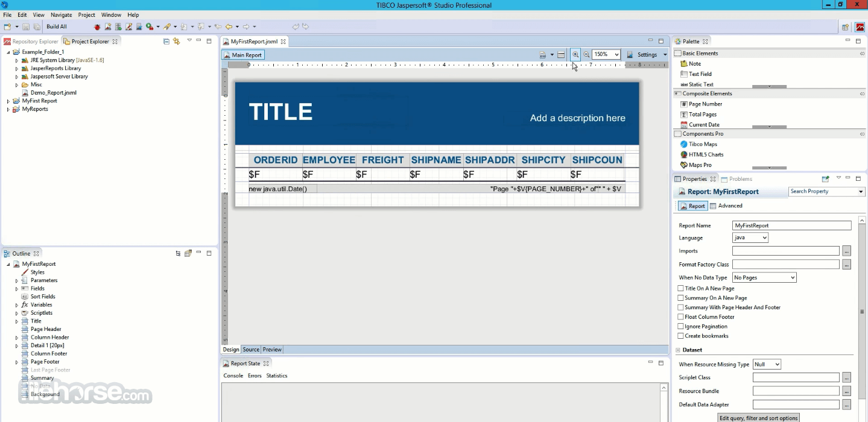Click the Zoom In magnifier icon
The height and width of the screenshot is (422, 868).
click(x=575, y=54)
